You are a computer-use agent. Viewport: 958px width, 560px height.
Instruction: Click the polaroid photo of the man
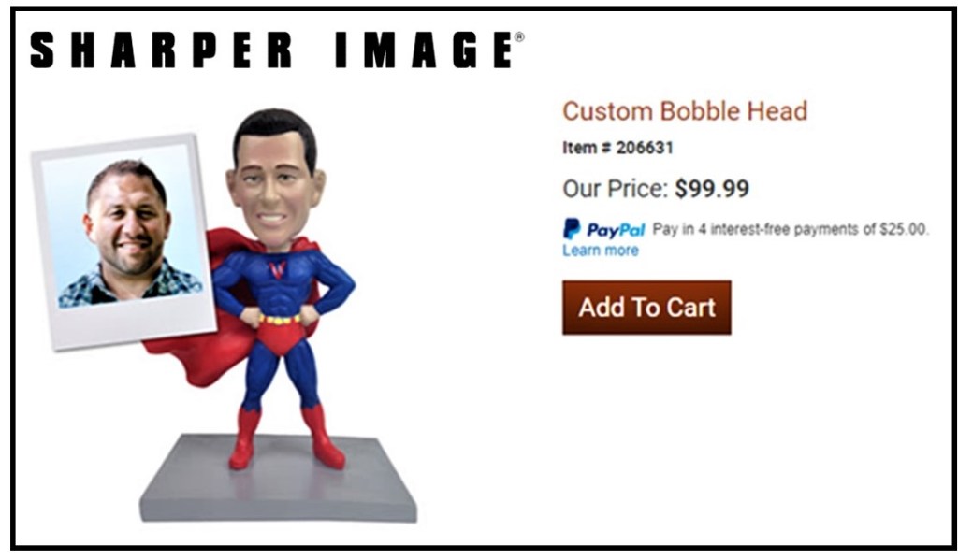pyautogui.click(x=124, y=242)
